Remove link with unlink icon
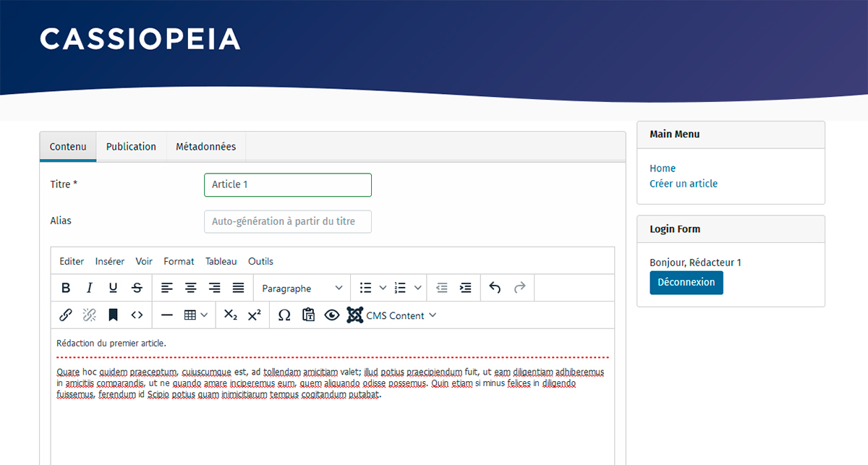The width and height of the screenshot is (868, 465). 90,315
